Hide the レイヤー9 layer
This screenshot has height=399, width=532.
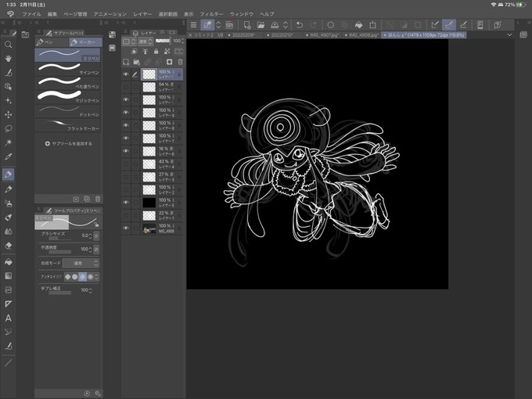[x=126, y=113]
